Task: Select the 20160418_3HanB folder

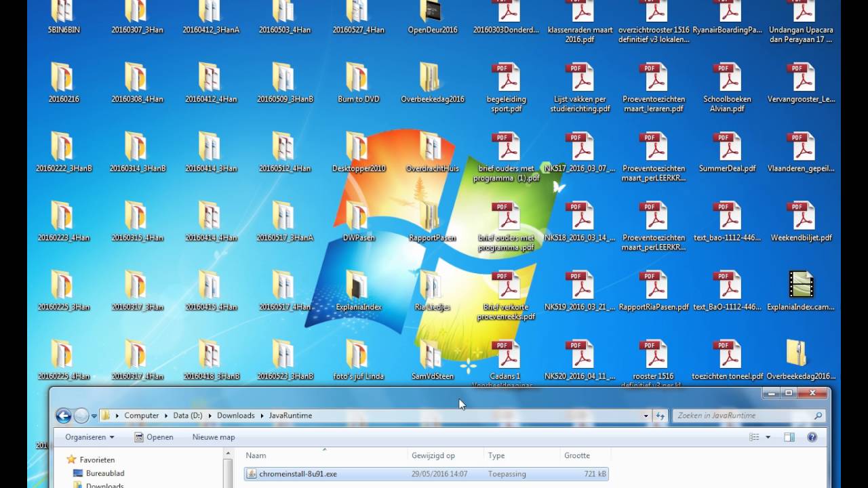Action: point(211,354)
